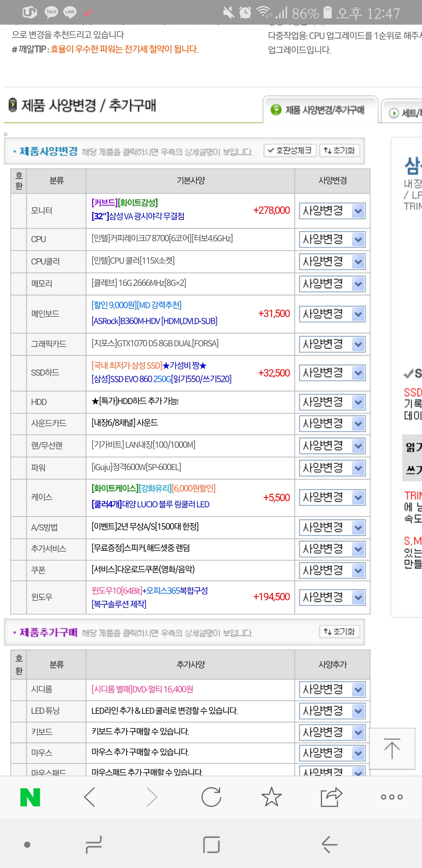The image size is (422, 868).
Task: Click +194,500 Windows price text
Action: click(x=271, y=597)
